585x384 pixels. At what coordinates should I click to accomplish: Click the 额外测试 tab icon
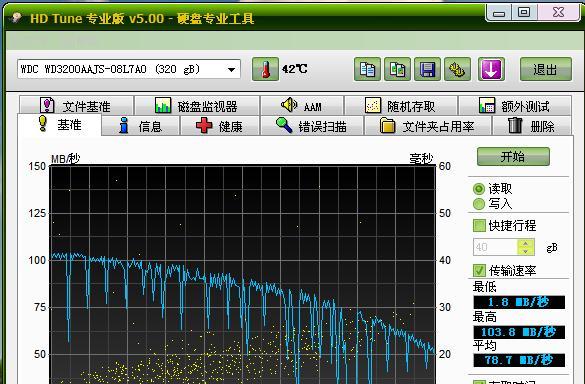[x=487, y=106]
